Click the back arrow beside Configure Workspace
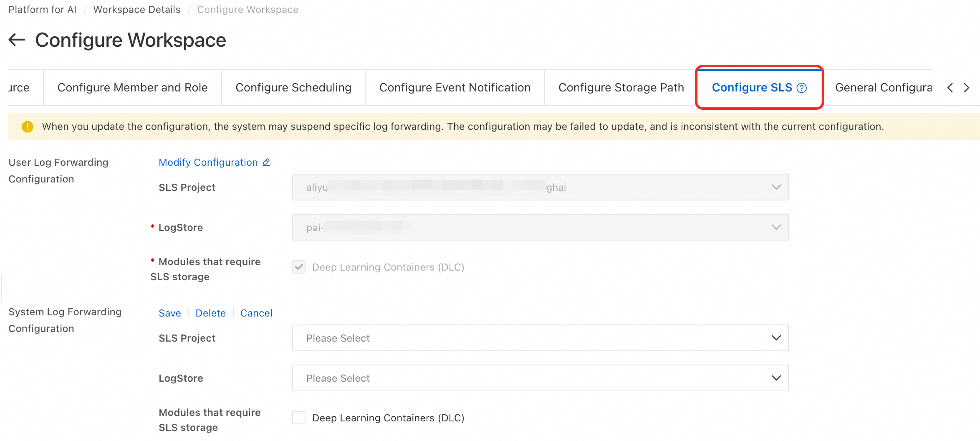Screen dimensions: 980x441 pyautogui.click(x=17, y=40)
